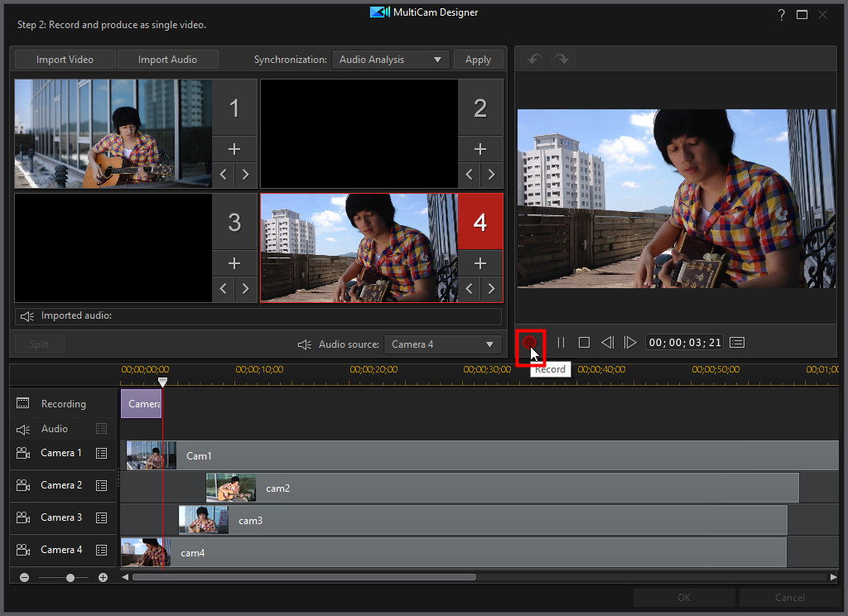The height and width of the screenshot is (616, 848).
Task: Open Camera 4 track list icon
Action: point(101,550)
